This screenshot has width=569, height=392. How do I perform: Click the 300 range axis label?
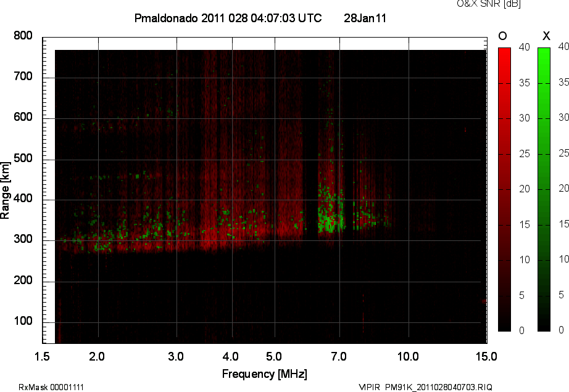23,239
